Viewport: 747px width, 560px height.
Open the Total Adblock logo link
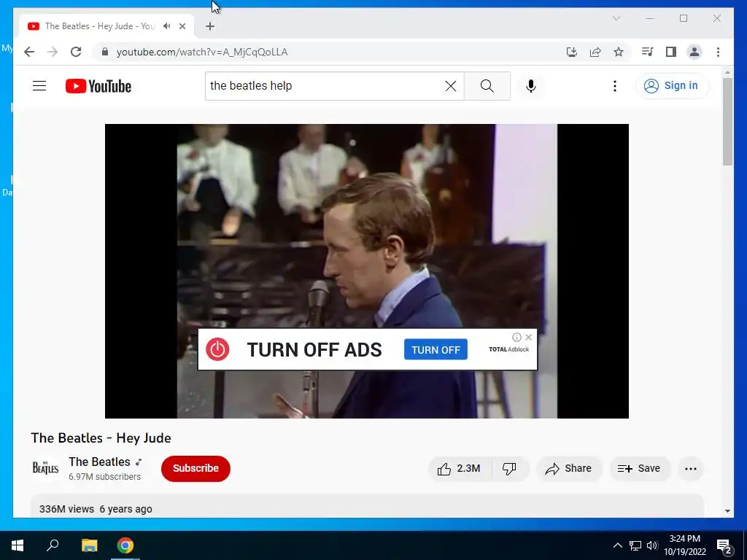coord(508,349)
